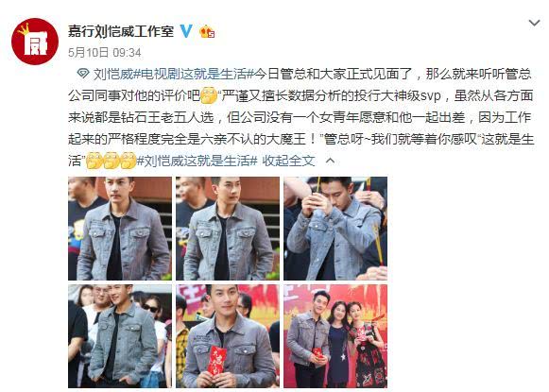Open photo of man holding red envelope
This screenshot has height=392, width=549.
pos(228,336)
